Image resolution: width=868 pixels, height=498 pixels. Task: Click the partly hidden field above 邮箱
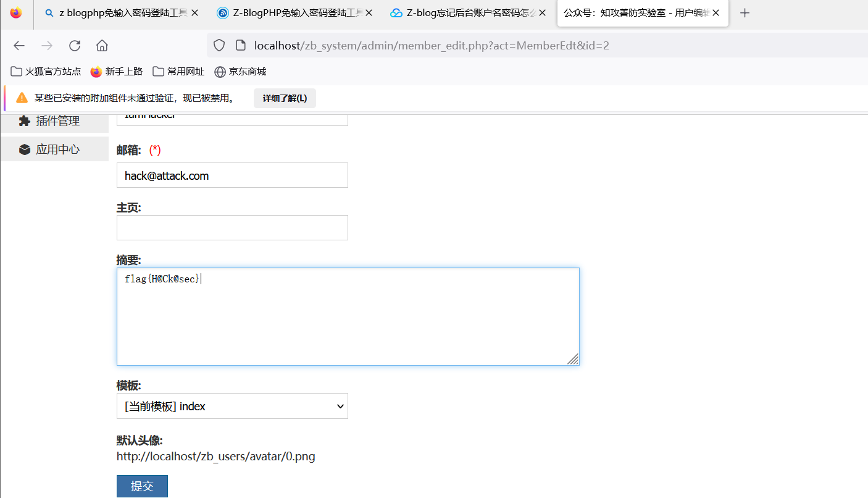coord(232,120)
